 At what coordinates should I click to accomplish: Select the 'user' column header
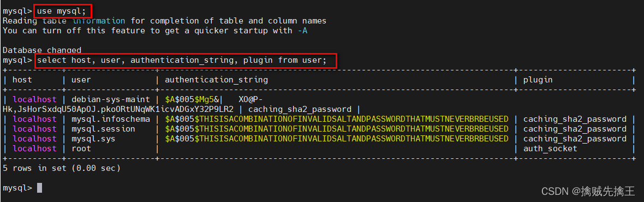(x=81, y=80)
